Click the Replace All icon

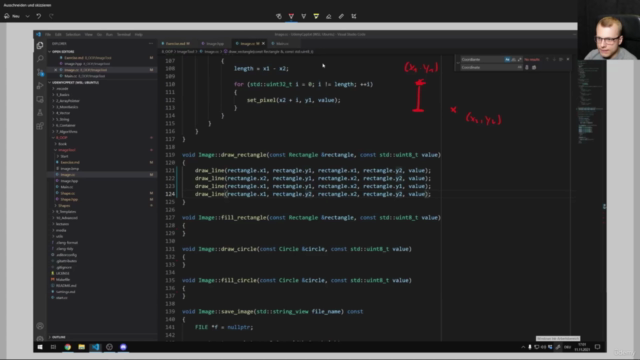pyautogui.click(x=534, y=67)
